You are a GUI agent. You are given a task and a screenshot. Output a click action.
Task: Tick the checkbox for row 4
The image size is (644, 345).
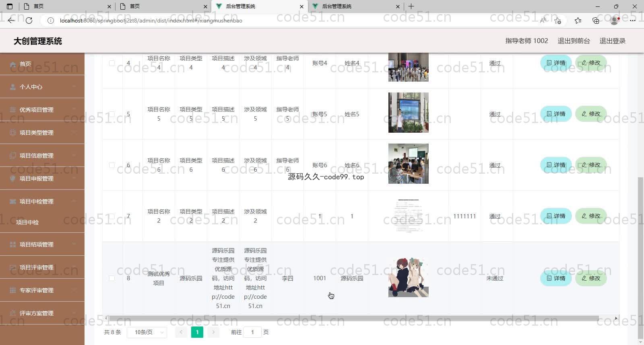pyautogui.click(x=112, y=63)
